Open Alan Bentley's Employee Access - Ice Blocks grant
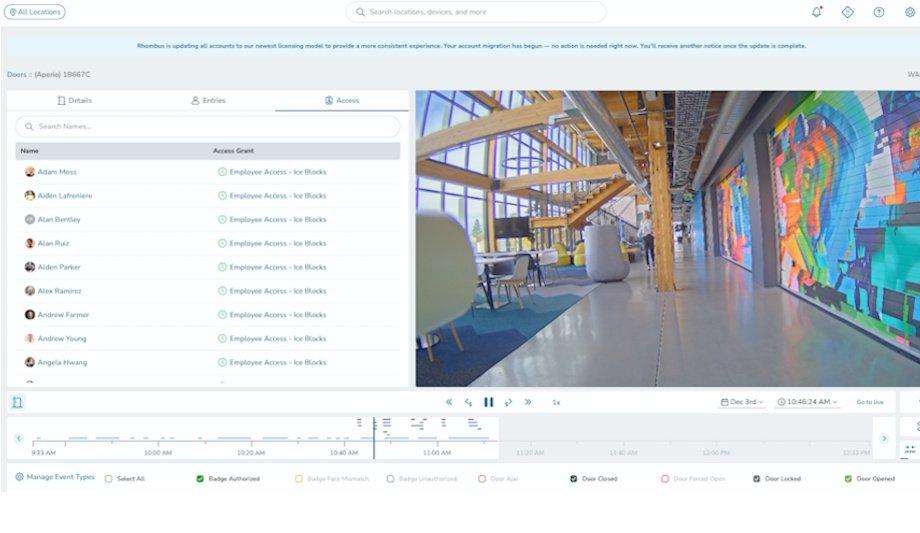 coord(278,220)
